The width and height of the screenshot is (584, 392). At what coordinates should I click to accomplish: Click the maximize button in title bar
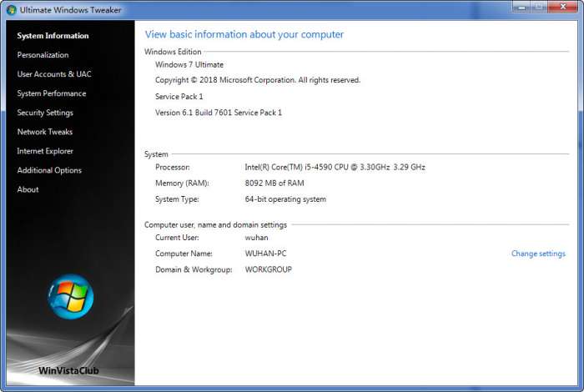tap(539, 7)
